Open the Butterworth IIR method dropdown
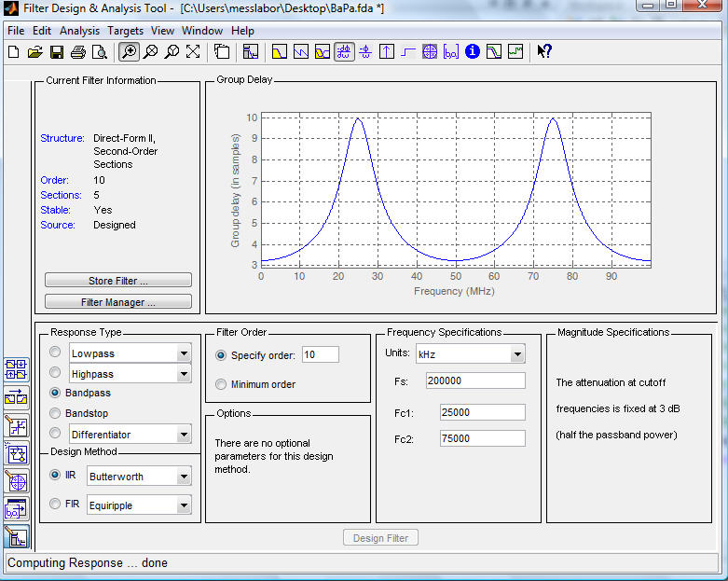 (183, 477)
